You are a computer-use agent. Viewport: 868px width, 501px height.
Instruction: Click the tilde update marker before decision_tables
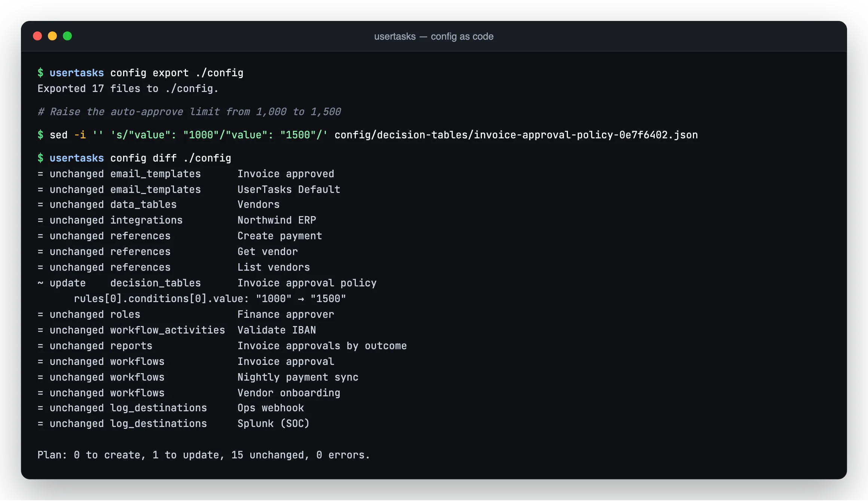coord(40,283)
